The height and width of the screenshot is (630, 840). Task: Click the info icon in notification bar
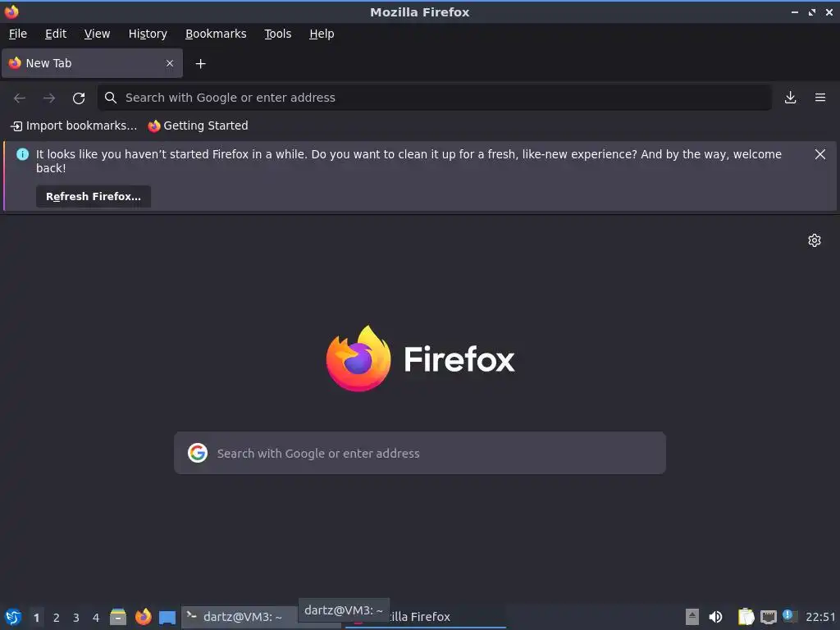[22, 154]
